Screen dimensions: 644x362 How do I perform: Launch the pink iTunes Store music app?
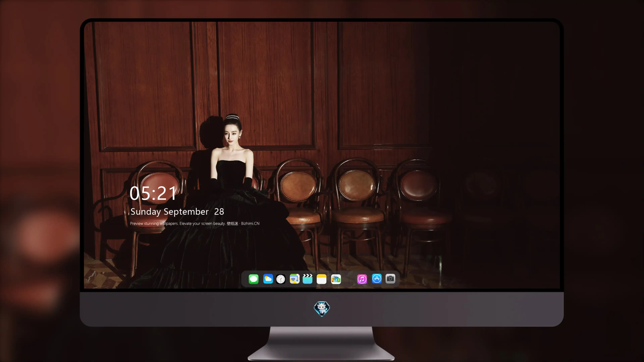[362, 279]
